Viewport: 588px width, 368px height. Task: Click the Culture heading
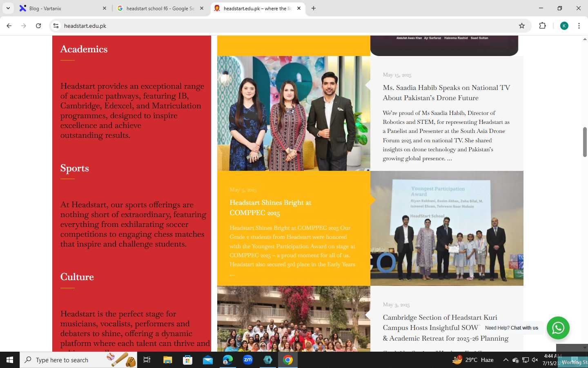coord(77,277)
